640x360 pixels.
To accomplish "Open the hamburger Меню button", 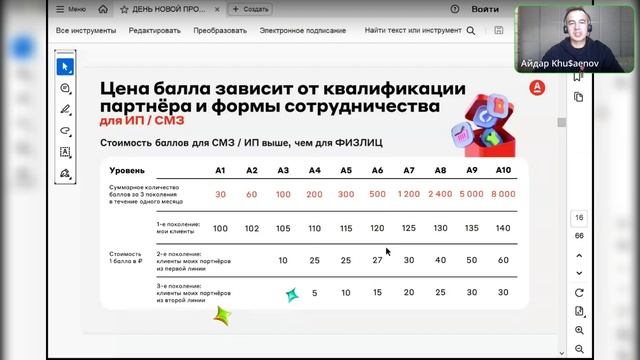I will tap(71, 9).
